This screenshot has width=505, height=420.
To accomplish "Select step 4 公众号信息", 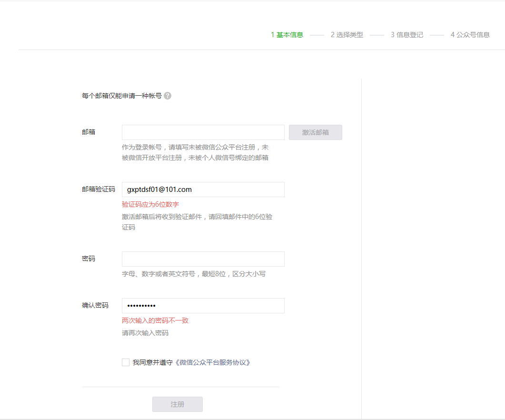I will 470,35.
